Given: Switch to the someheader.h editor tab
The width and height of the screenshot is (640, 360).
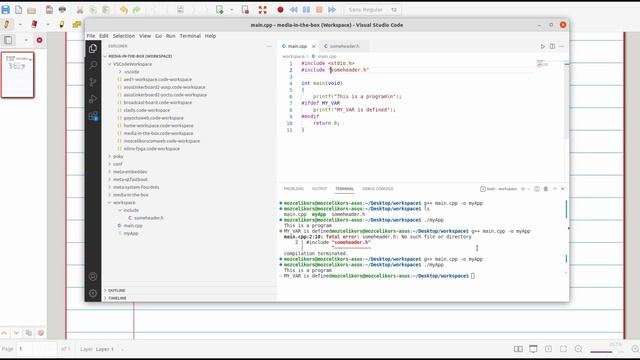Looking at the screenshot, I should (x=344, y=46).
